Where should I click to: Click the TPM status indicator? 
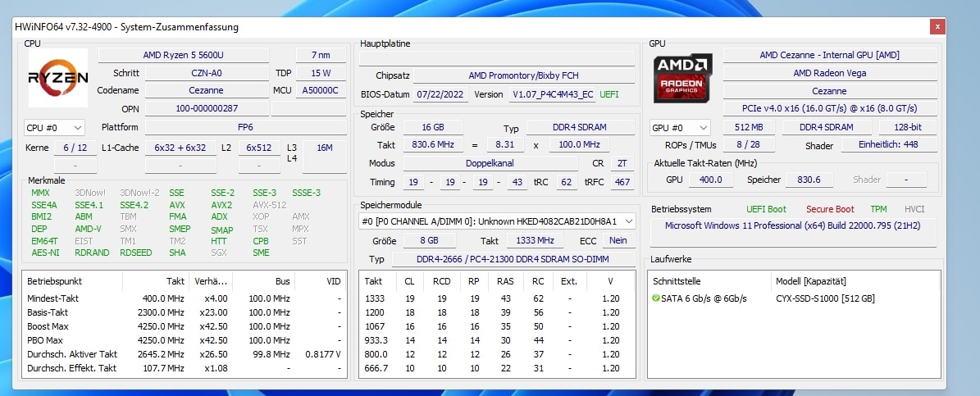[x=878, y=209]
